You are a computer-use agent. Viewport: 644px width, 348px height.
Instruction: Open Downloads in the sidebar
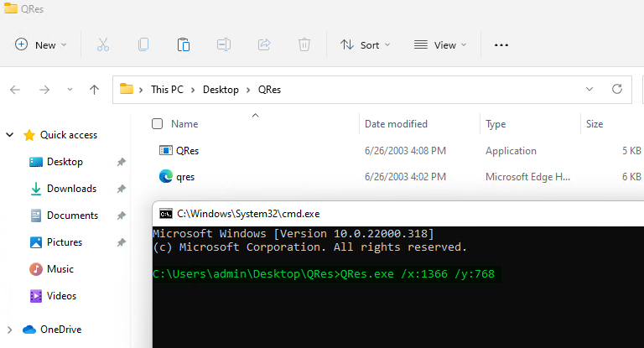point(71,189)
